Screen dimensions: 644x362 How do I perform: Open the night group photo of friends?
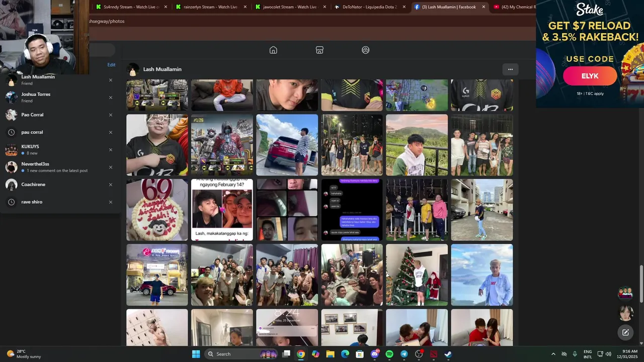pyautogui.click(x=352, y=145)
